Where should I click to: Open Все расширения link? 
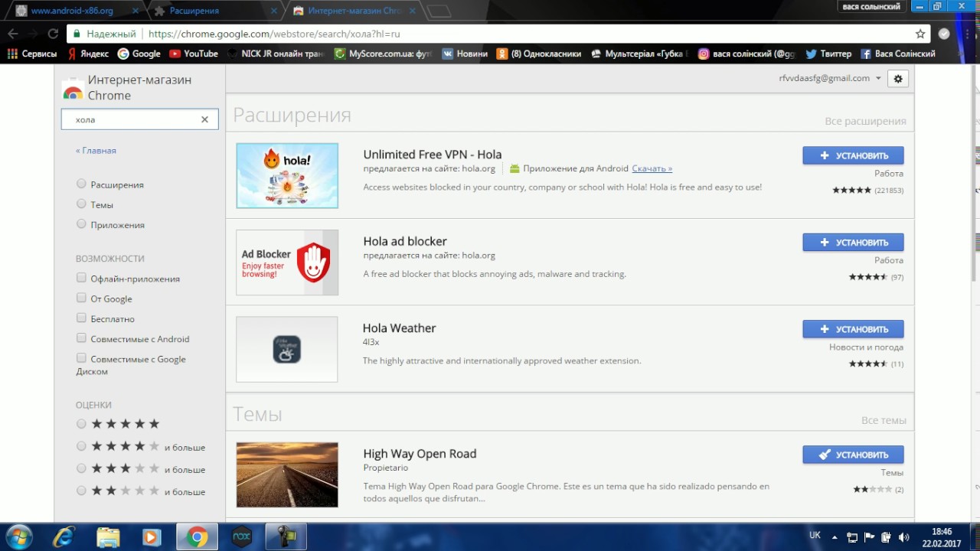865,121
